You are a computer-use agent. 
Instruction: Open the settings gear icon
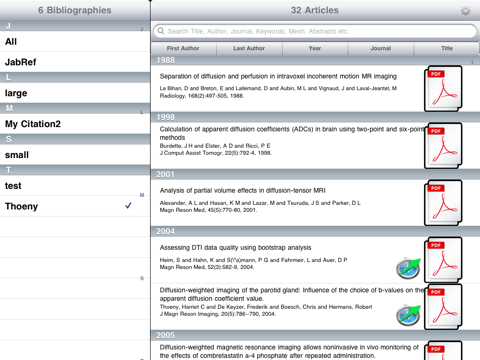pyautogui.click(x=465, y=11)
